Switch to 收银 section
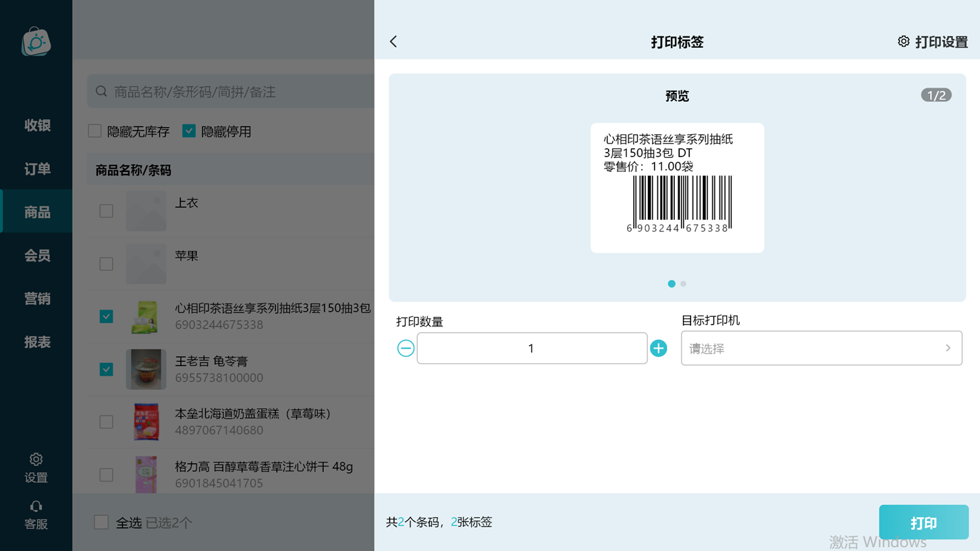980x551 pixels. [x=36, y=125]
